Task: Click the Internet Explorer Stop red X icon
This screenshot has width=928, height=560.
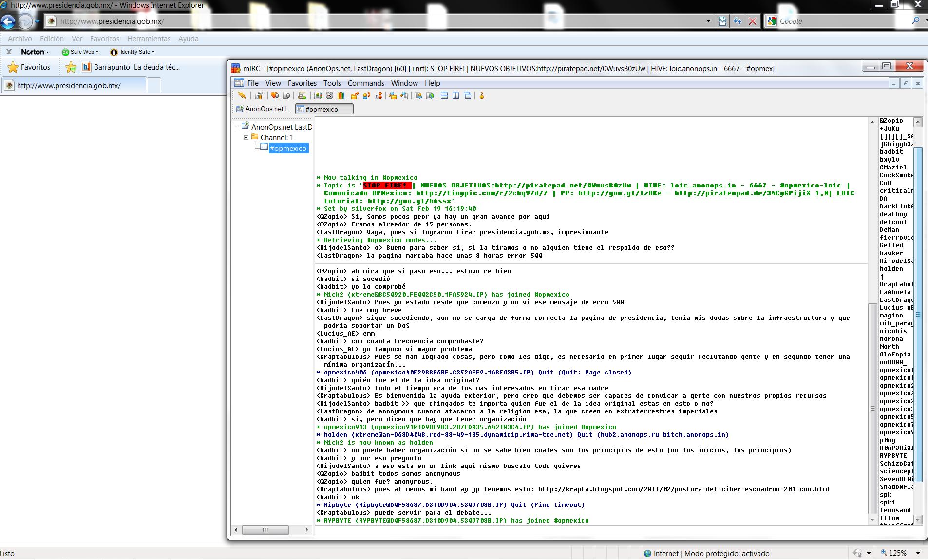Action: pyautogui.click(x=753, y=21)
